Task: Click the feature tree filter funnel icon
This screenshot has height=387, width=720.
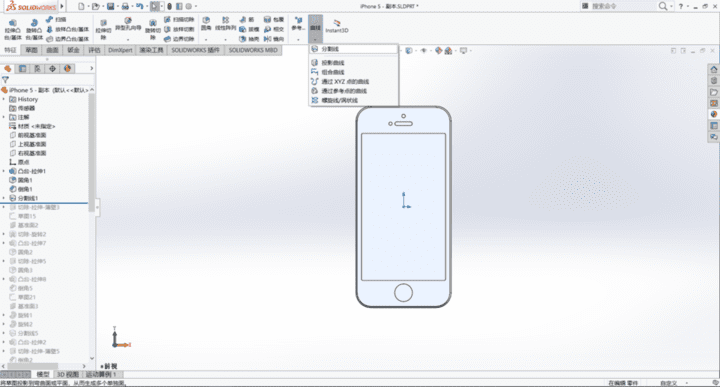Action: coord(6,80)
